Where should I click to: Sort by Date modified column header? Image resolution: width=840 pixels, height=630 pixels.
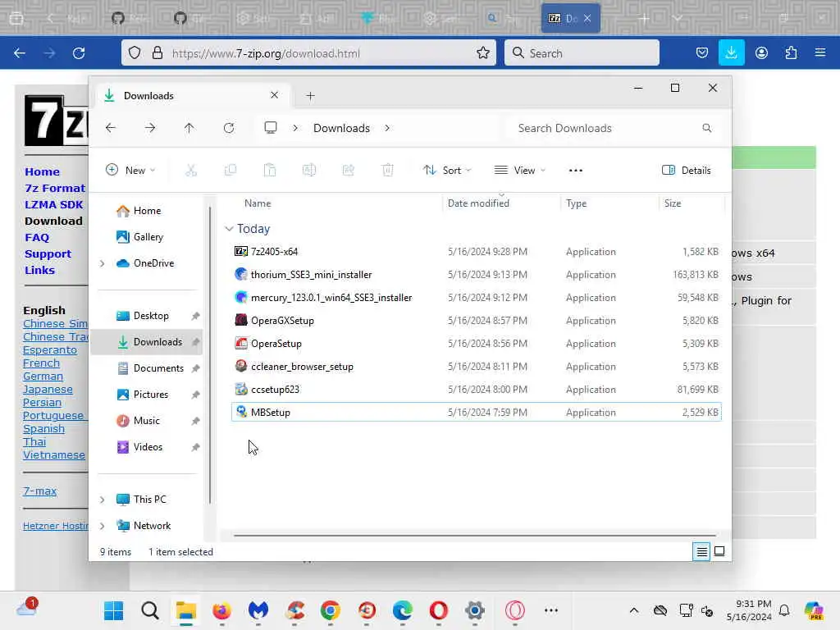pos(478,203)
